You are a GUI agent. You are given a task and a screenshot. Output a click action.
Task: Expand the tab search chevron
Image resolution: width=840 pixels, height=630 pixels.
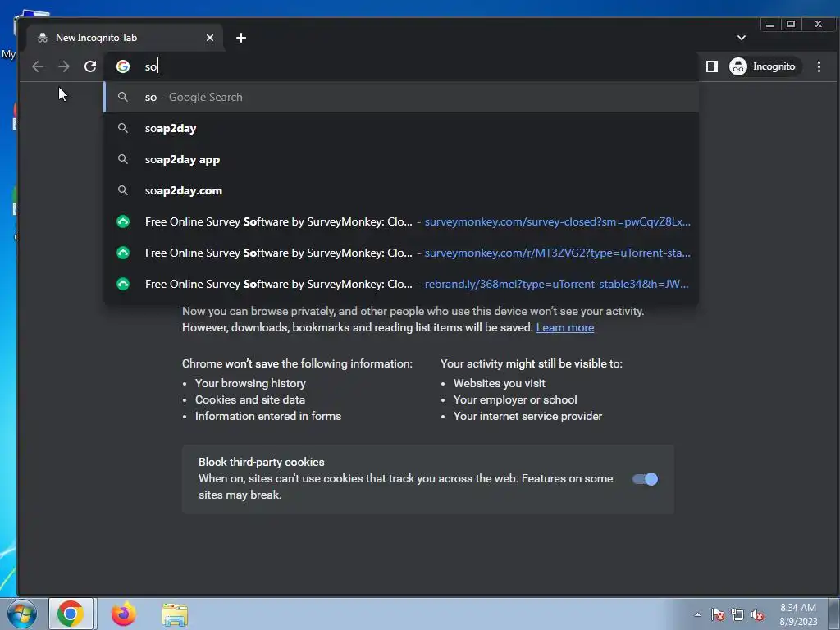(x=741, y=38)
